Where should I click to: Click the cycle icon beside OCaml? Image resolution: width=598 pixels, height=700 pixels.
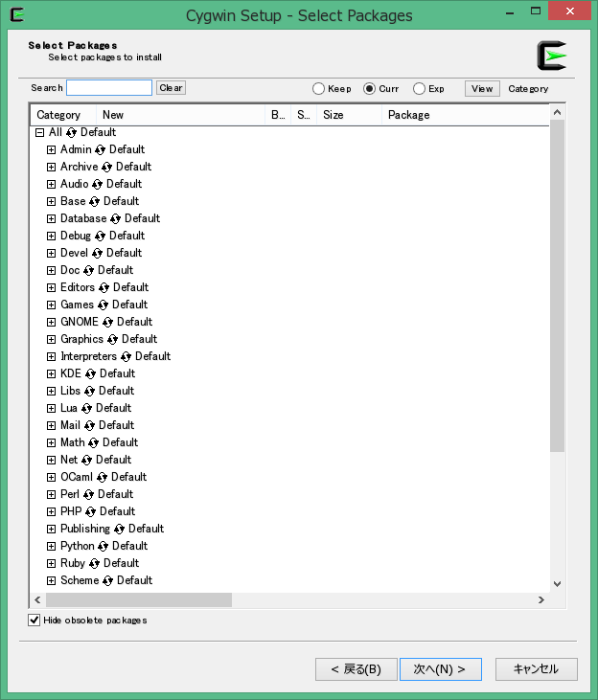pyautogui.click(x=102, y=478)
